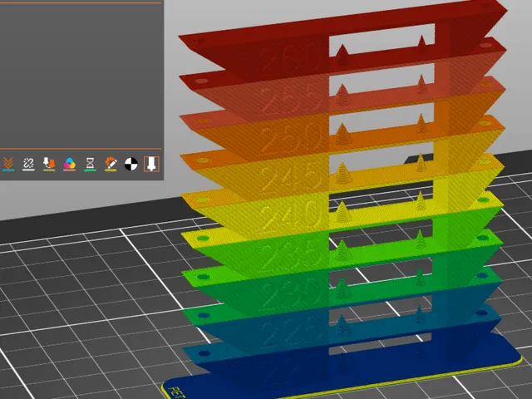Toggle the triple-chevron visibility icon in legend toolbar

tap(8, 164)
